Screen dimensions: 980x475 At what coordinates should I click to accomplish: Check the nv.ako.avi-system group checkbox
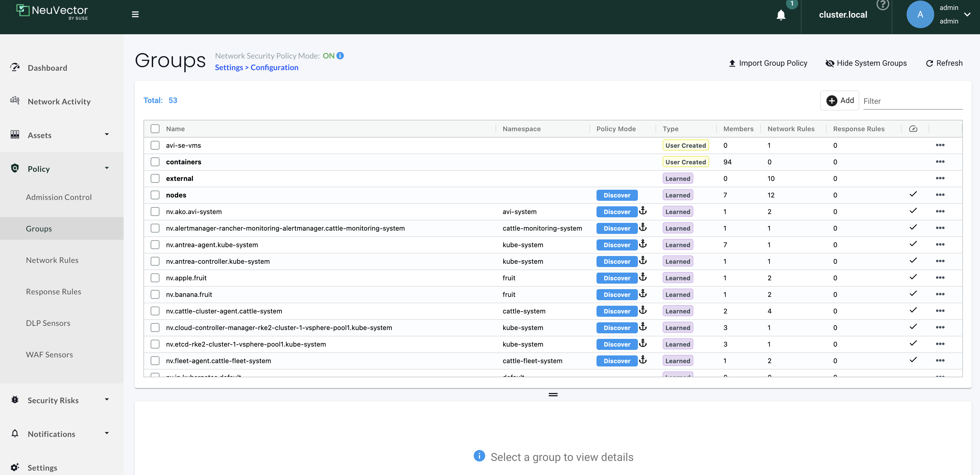155,212
